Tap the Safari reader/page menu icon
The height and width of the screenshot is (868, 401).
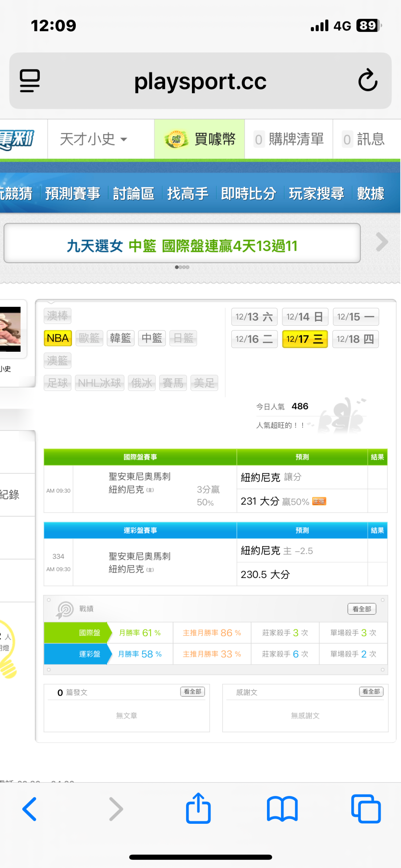30,81
